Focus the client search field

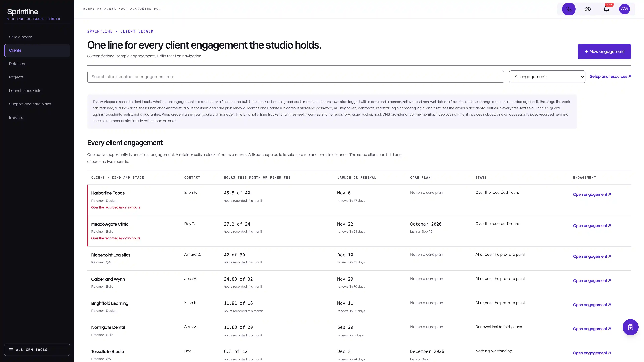tap(296, 77)
